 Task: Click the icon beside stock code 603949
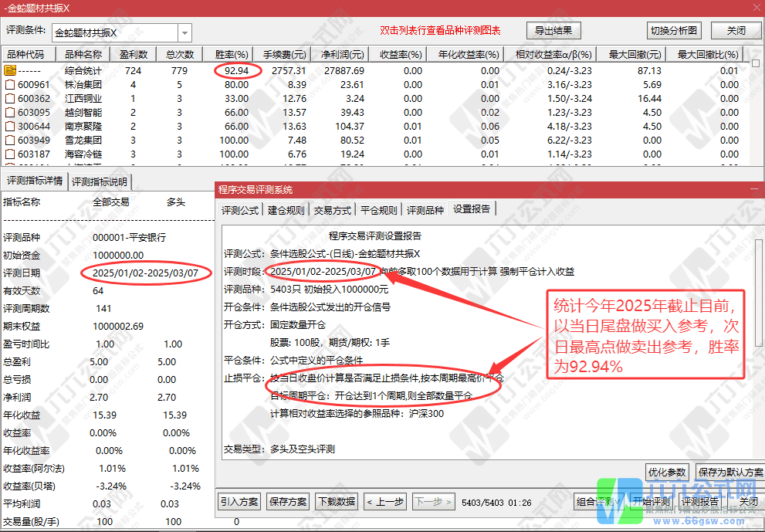[10, 140]
